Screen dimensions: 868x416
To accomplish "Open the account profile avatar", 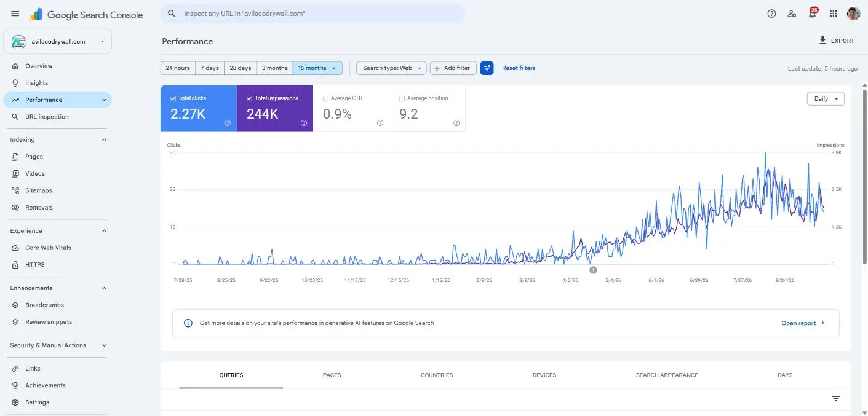I will tap(853, 14).
